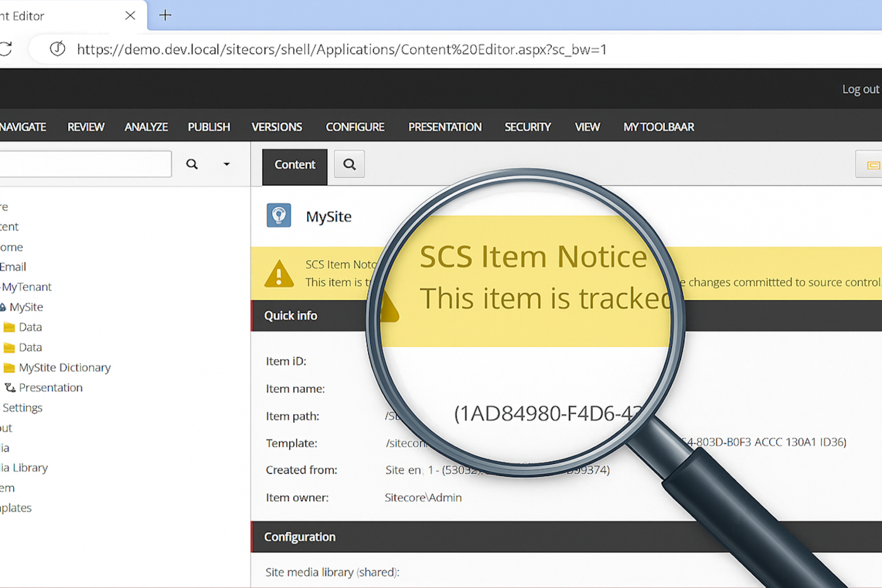882x588 pixels.
Task: Click 'Site media library (shared):' label
Action: point(332,572)
